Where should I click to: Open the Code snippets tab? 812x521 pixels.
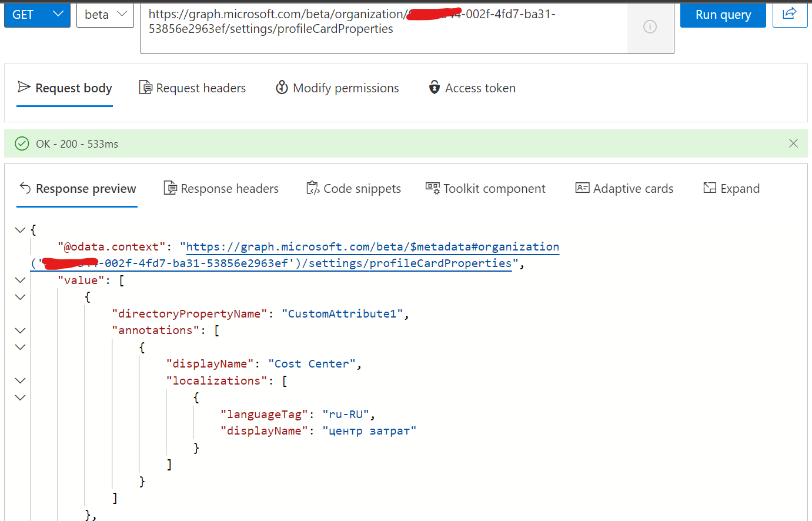coord(354,189)
